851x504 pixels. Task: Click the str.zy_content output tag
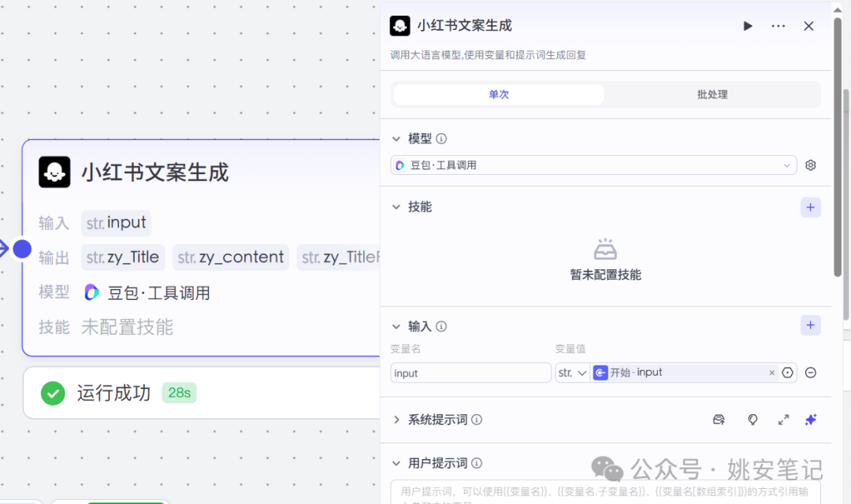(231, 258)
